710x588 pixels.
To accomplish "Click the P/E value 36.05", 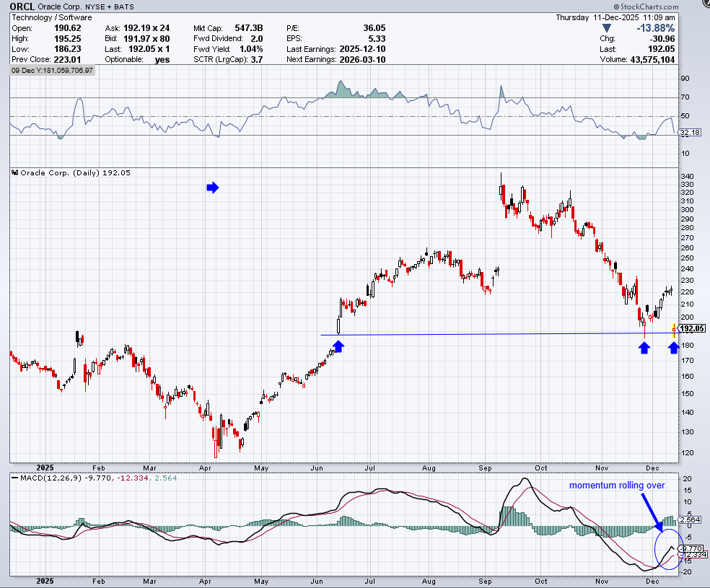I will (x=374, y=28).
